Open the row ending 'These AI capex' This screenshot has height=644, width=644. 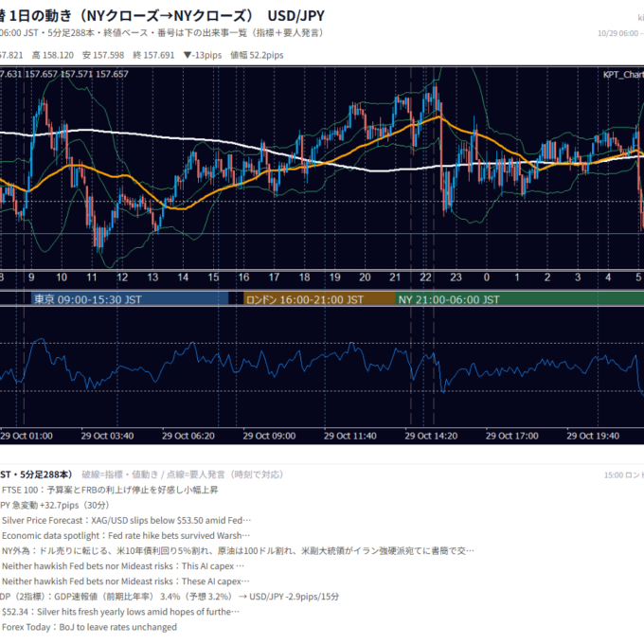click(125, 581)
